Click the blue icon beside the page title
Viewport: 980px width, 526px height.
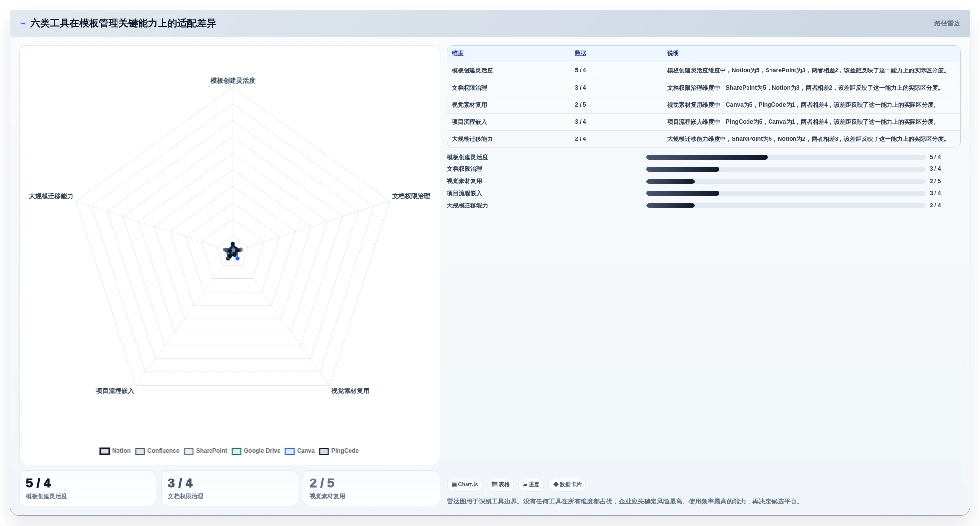23,23
